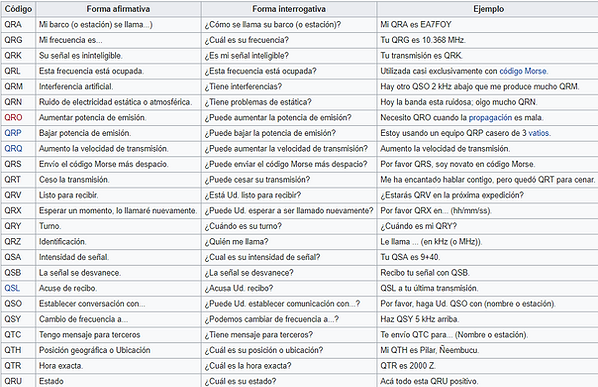Click 'Bajar potencia de emisión.' cell
The image size is (598, 387).
tap(118, 133)
